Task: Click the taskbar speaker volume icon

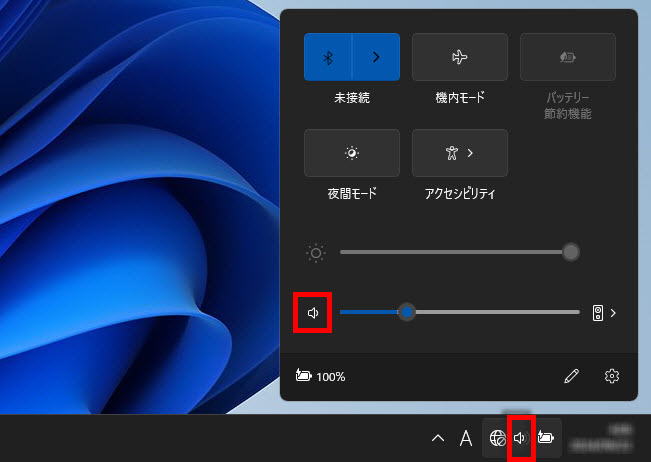Action: click(520, 438)
